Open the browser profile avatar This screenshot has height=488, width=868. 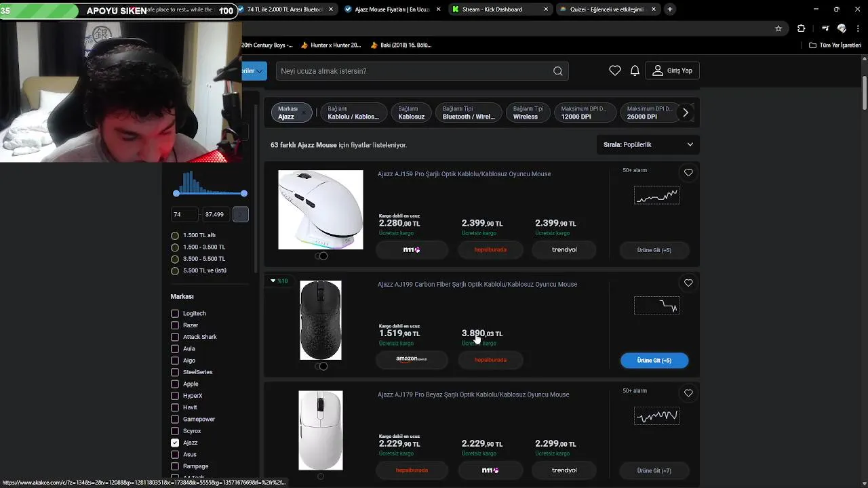pyautogui.click(x=842, y=28)
